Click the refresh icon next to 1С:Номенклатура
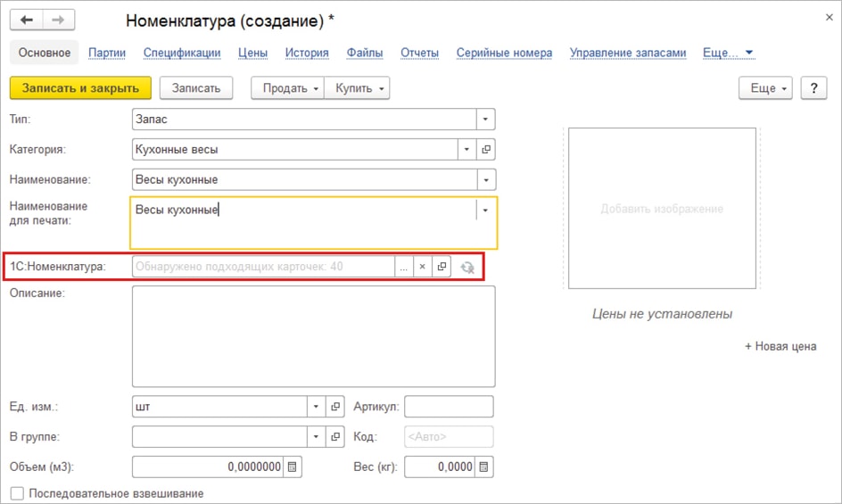Viewport: 842px width, 504px height. pyautogui.click(x=466, y=267)
